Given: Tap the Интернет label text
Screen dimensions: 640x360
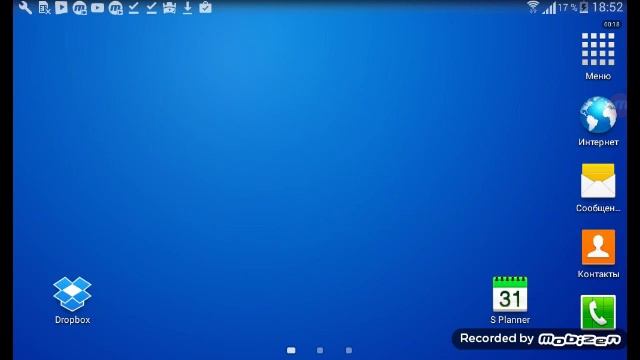Looking at the screenshot, I should 598,142.
